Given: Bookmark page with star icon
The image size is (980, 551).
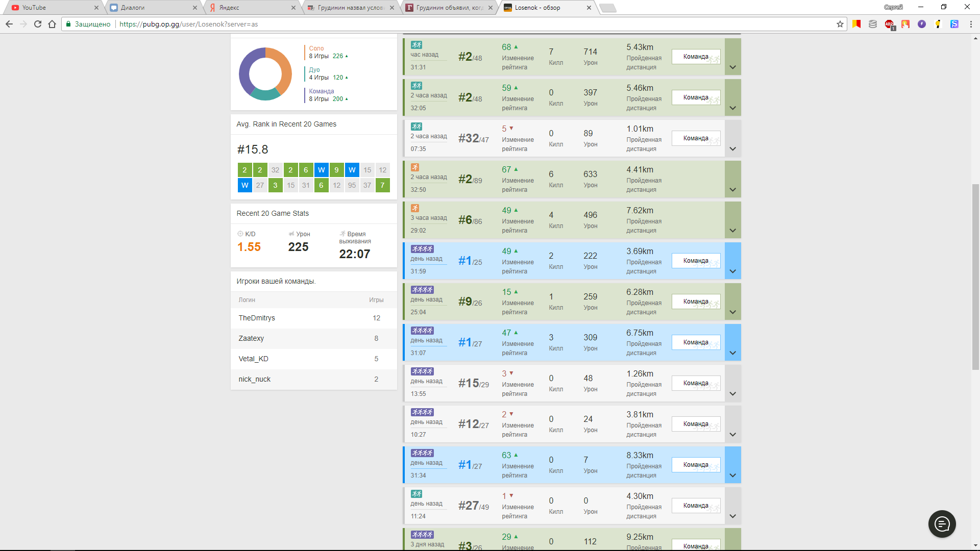Looking at the screenshot, I should (x=840, y=24).
